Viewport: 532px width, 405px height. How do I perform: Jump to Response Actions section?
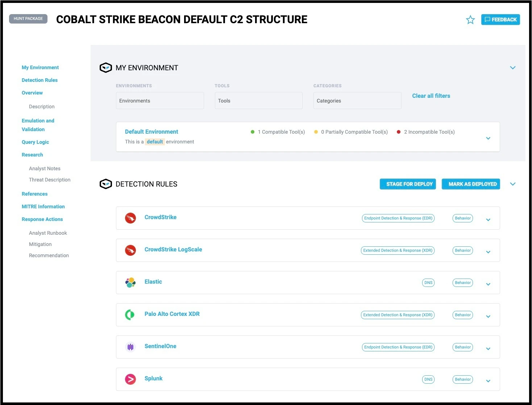(42, 219)
